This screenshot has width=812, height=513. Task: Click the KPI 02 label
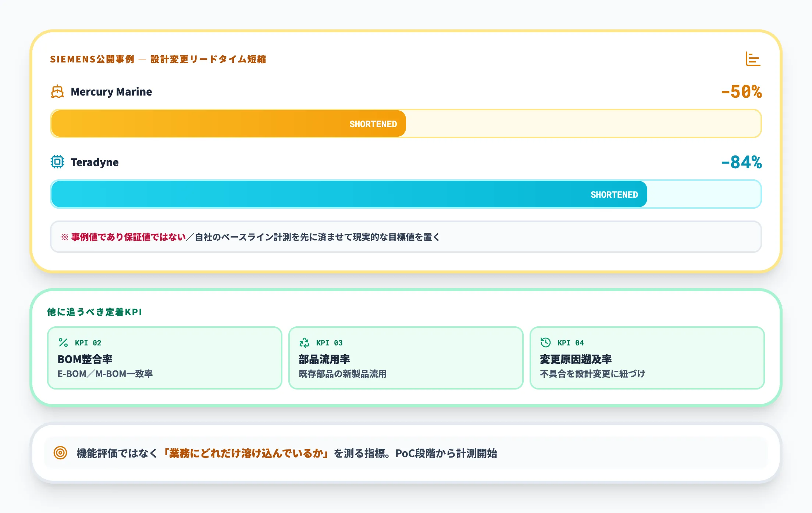tap(88, 343)
